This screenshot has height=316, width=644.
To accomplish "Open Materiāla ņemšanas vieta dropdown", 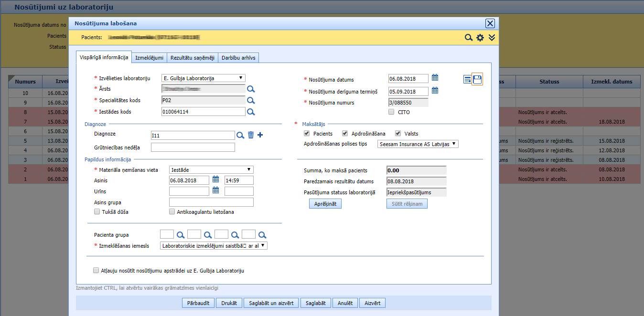I will [x=211, y=169].
